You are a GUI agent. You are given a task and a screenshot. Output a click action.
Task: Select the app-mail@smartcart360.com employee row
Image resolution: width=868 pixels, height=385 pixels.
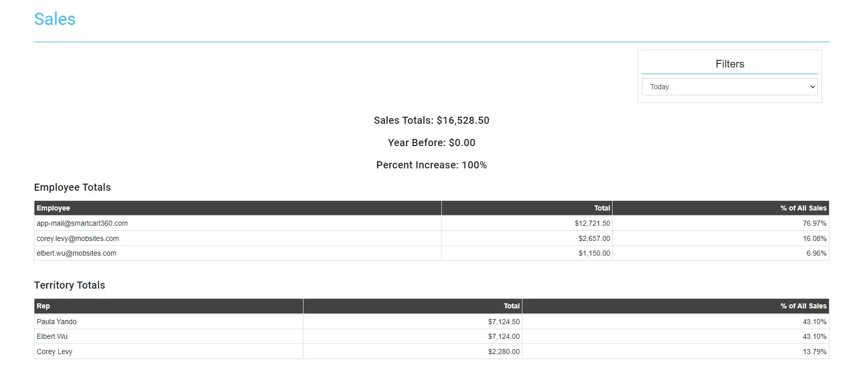tap(82, 223)
